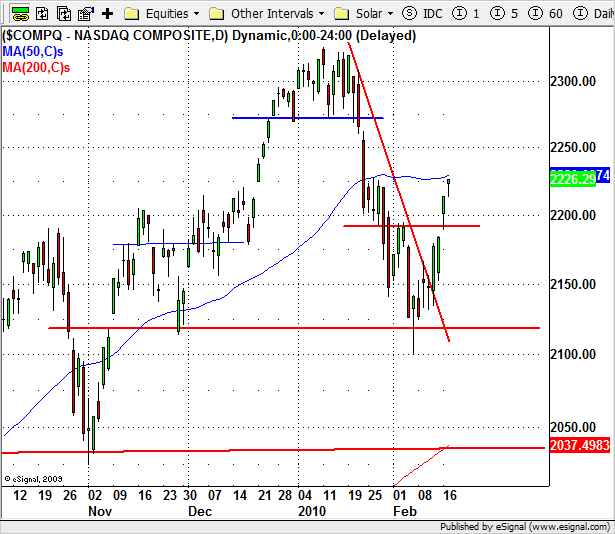Click the green chart link icon

[x=20, y=14]
